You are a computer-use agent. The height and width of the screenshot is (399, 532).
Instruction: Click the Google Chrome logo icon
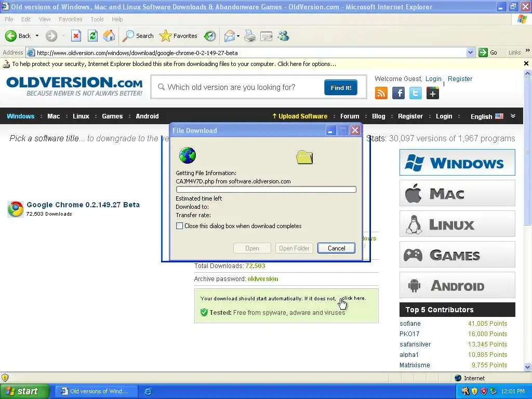coord(16,209)
